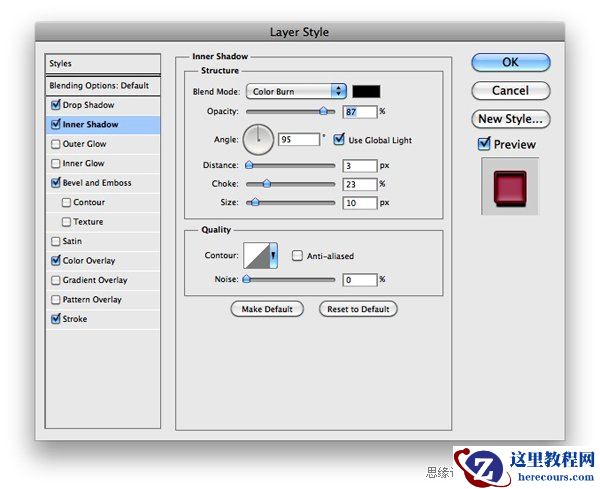Click the Make Default button
The image size is (600, 489).
click(x=267, y=309)
